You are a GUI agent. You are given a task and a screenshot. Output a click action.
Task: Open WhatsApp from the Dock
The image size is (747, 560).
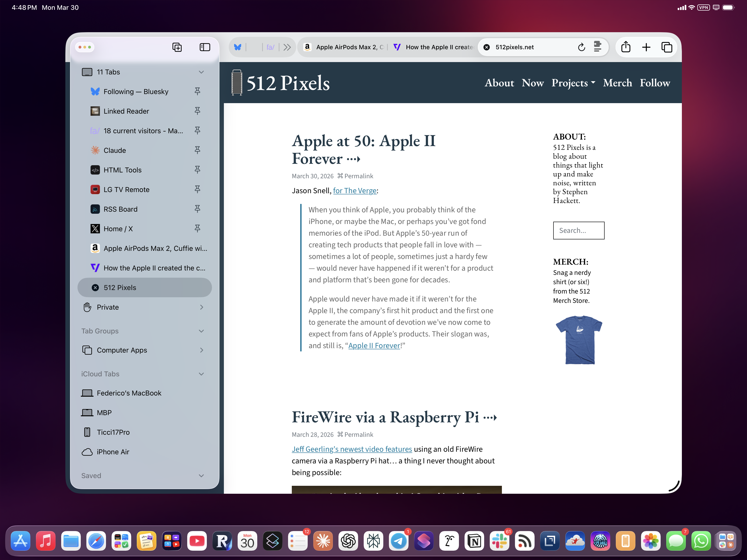pos(701,541)
